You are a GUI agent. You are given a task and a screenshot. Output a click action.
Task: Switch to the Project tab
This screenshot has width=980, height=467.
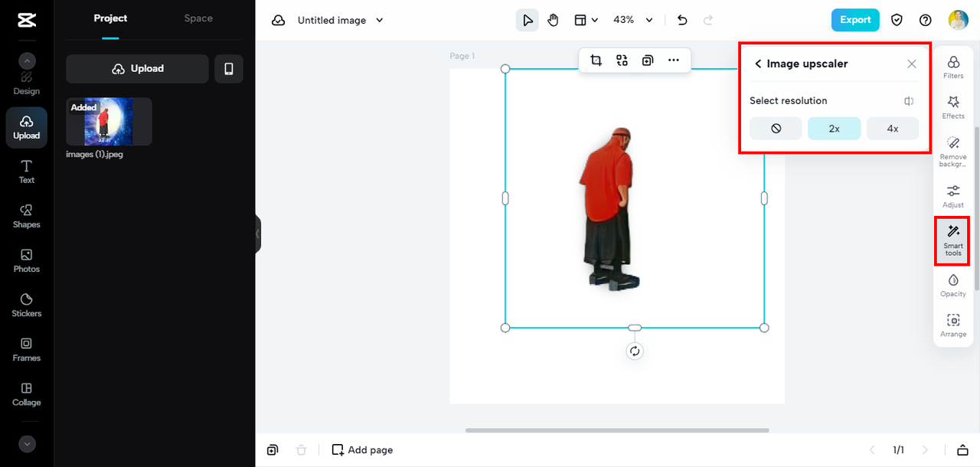[110, 18]
